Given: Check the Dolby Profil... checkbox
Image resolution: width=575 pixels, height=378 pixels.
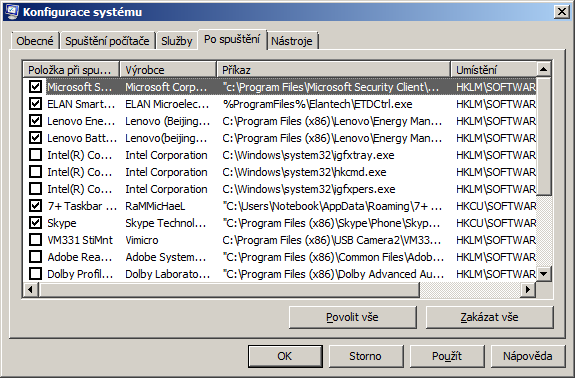Looking at the screenshot, I should tap(35, 274).
